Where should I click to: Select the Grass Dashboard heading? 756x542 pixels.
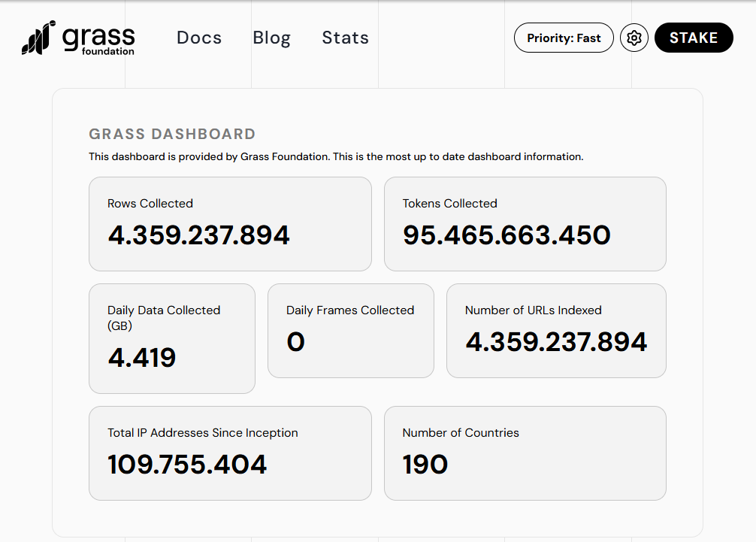[172, 134]
